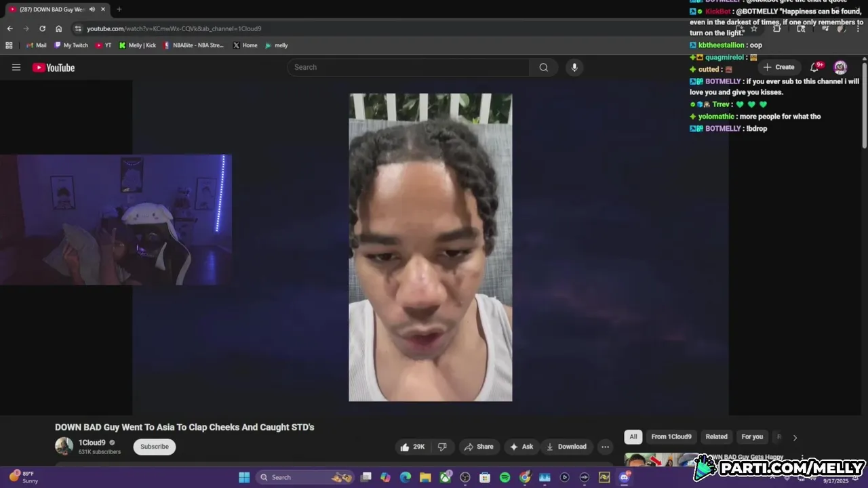Close the YouTube browser tab
This screenshot has height=488, width=868.
click(103, 9)
